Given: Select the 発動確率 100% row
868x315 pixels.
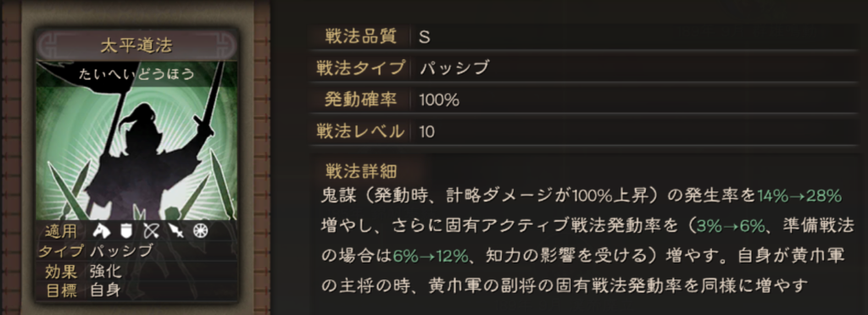Looking at the screenshot, I should [x=585, y=100].
